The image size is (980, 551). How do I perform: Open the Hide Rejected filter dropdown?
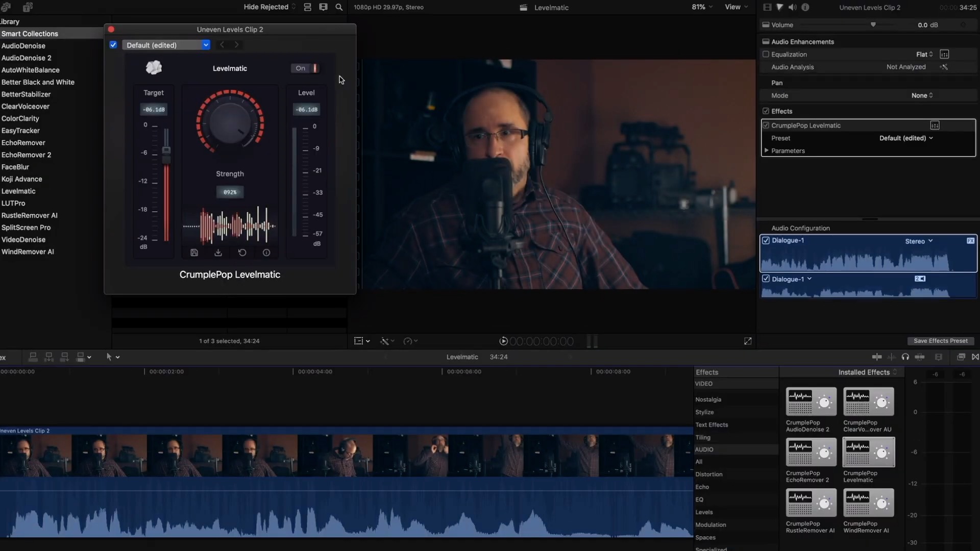click(269, 7)
